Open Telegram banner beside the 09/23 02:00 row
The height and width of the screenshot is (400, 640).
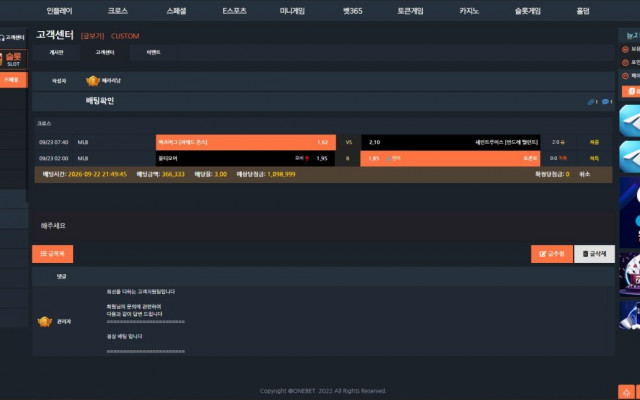[629, 157]
